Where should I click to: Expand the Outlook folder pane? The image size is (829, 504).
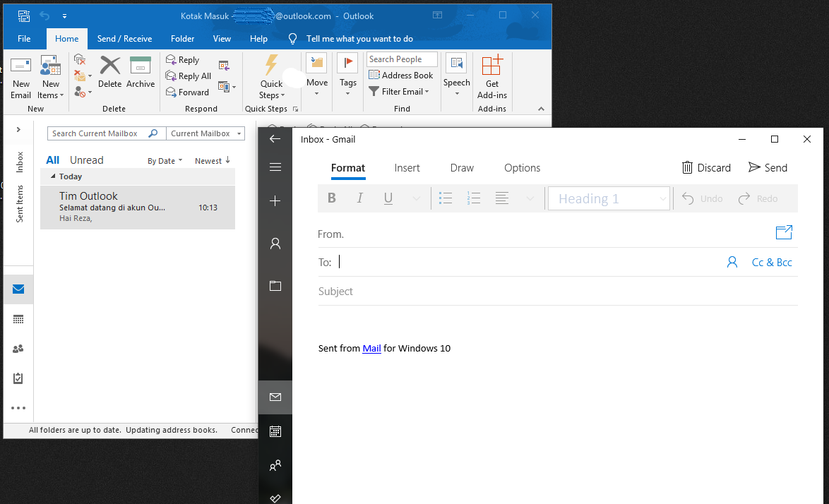coord(18,129)
